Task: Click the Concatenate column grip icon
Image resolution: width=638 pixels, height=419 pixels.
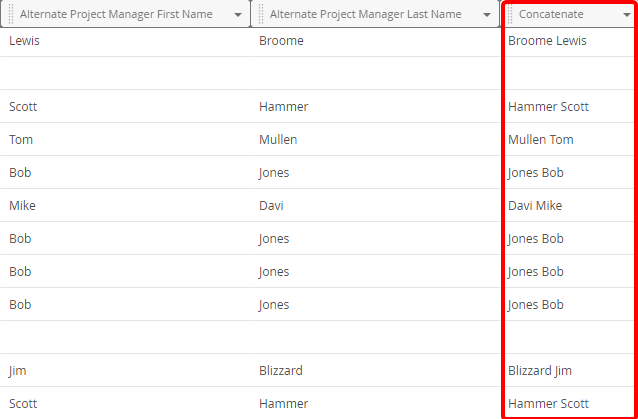Action: coord(510,14)
